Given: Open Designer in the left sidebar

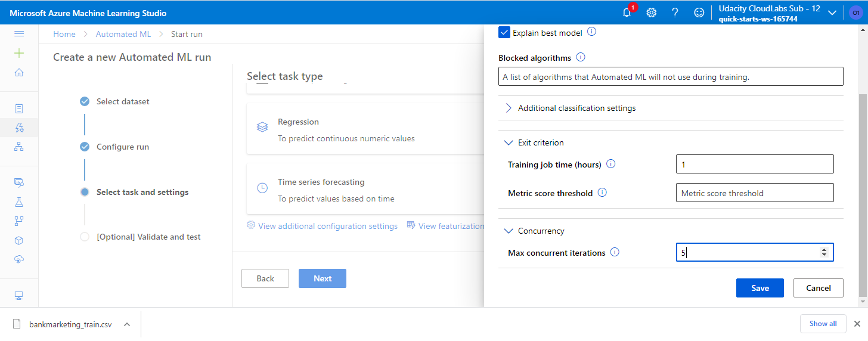Looking at the screenshot, I should tap(19, 146).
